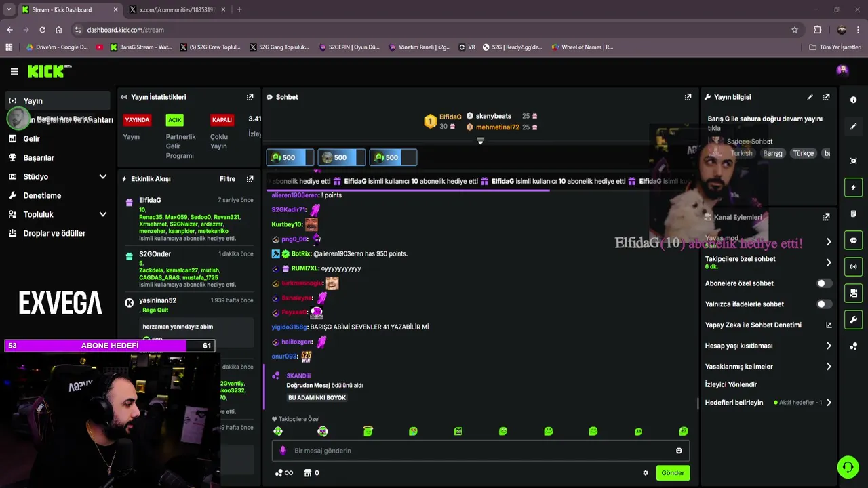Pop out the Yayın İstatistikleri panel
Viewport: 868px width, 488px height.
coord(250,97)
